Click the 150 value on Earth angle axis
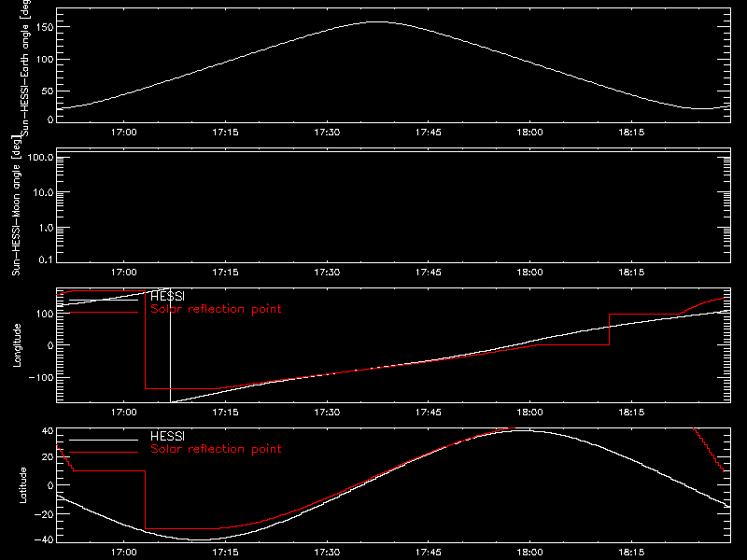This screenshot has height=560, width=747. [45, 27]
